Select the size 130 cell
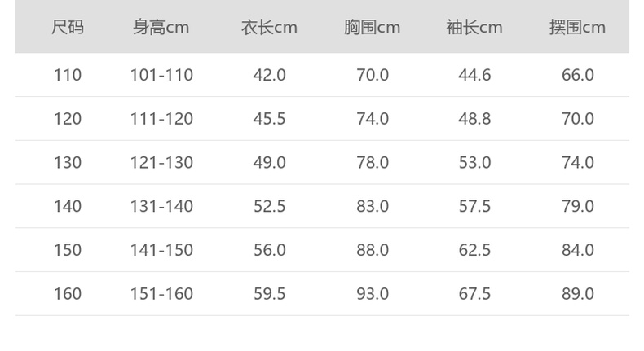The height and width of the screenshot is (351, 644). [68, 163]
